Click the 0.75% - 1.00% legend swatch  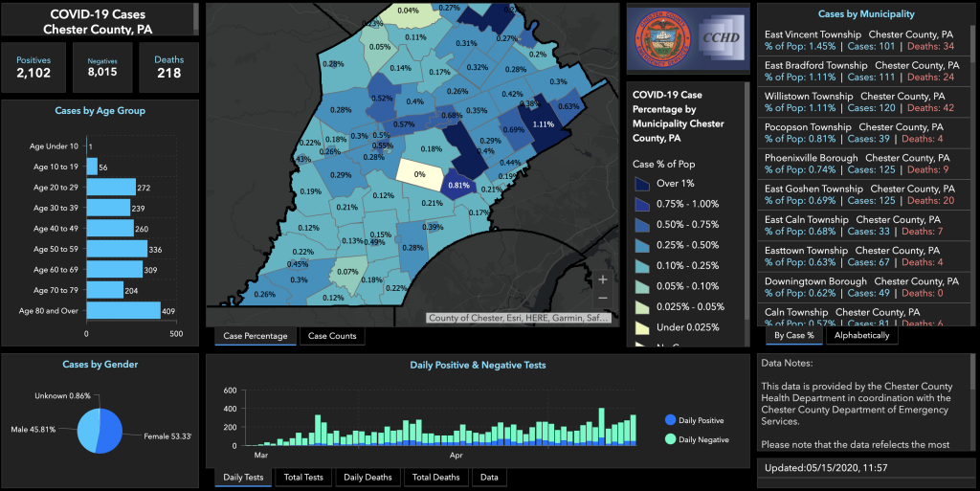point(642,204)
